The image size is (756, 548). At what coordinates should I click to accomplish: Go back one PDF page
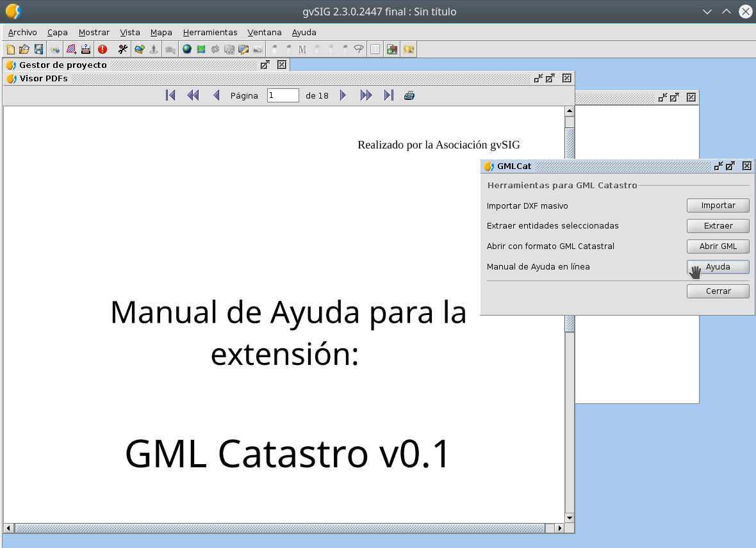point(216,95)
